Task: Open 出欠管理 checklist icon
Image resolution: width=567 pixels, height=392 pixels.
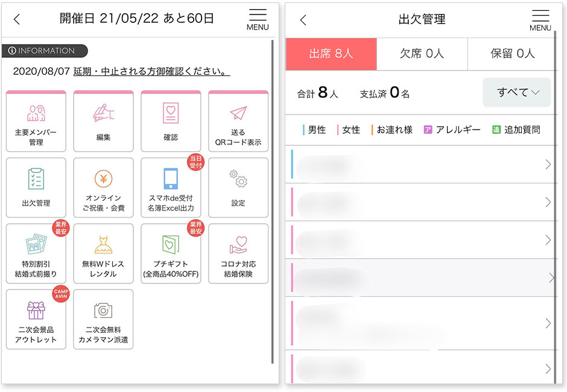Action: click(x=36, y=180)
